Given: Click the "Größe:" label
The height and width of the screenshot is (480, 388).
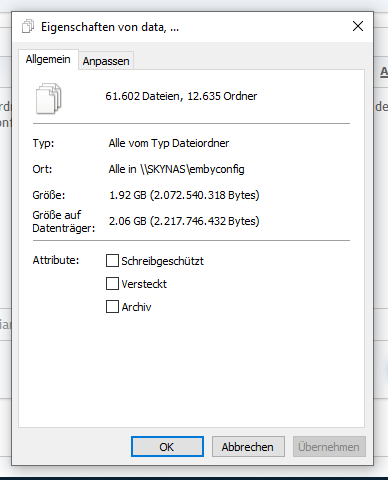Looking at the screenshot, I should 49,195.
